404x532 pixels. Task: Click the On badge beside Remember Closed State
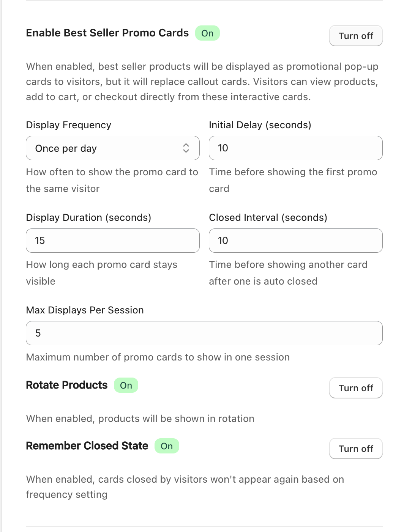point(167,446)
